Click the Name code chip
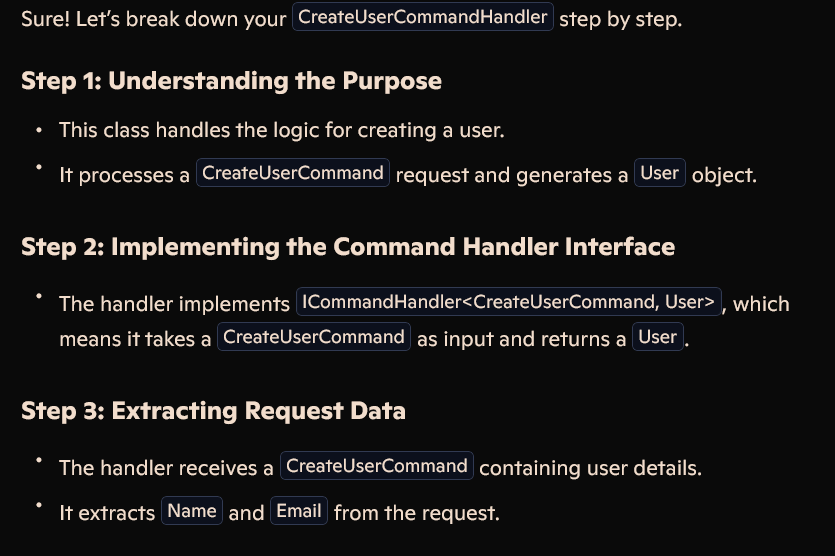Image resolution: width=835 pixels, height=556 pixels. (192, 511)
